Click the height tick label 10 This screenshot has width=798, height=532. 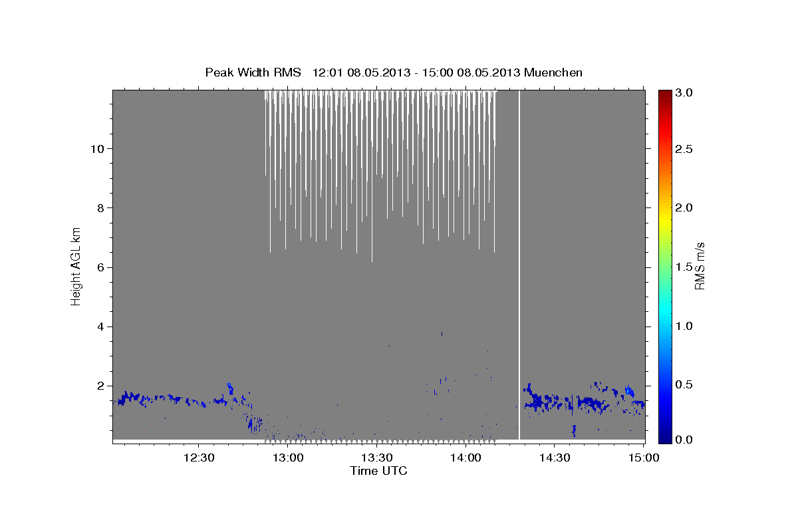tap(99, 148)
